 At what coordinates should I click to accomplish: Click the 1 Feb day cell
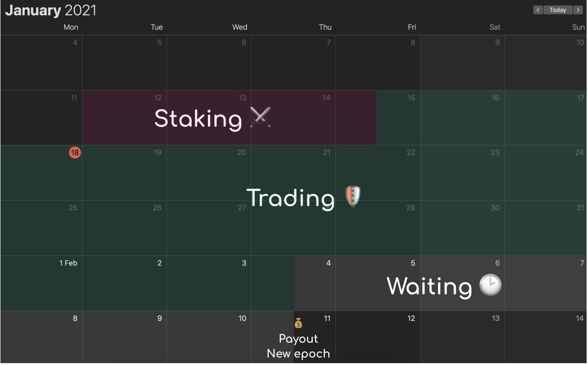point(42,283)
